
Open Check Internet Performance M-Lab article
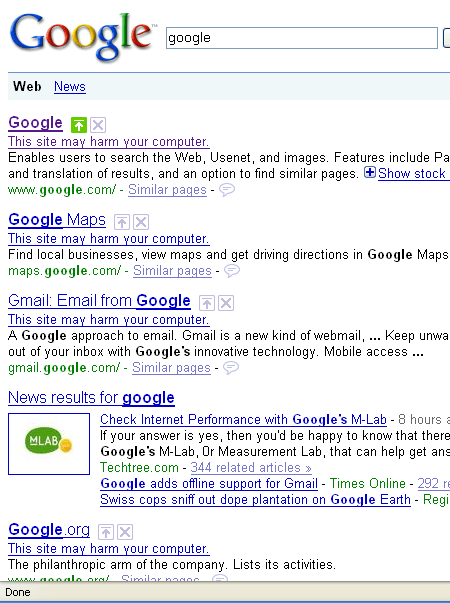243,420
